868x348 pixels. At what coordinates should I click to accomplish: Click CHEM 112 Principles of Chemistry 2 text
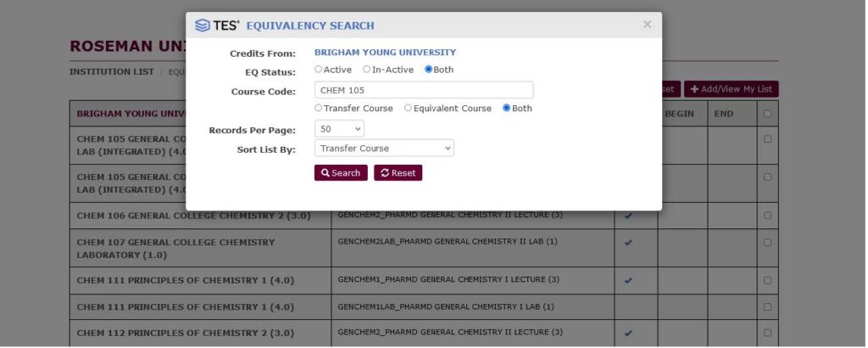point(186,333)
